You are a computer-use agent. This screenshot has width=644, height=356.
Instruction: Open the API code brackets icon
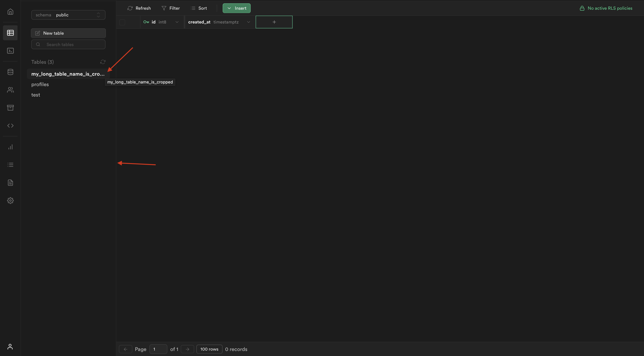10,125
